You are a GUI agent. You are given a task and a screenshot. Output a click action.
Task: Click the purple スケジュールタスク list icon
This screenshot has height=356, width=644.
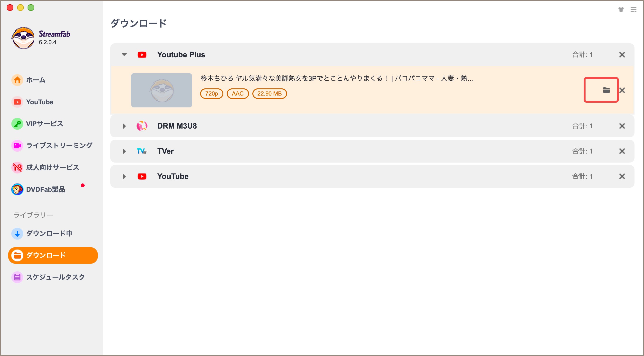click(x=17, y=277)
